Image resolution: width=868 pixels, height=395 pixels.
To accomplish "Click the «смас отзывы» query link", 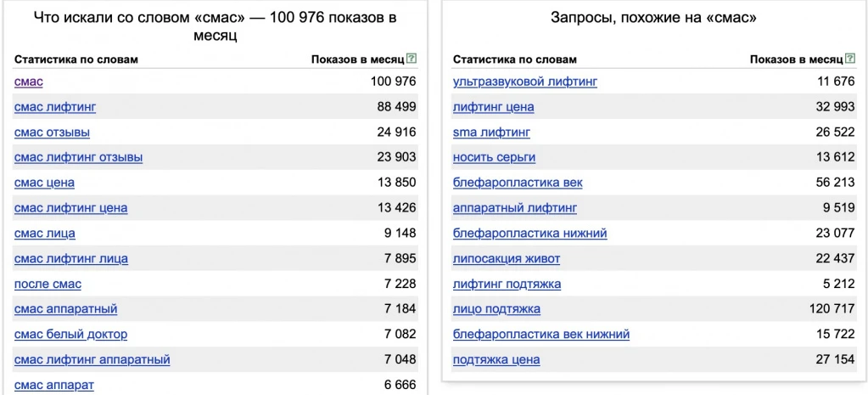I will pos(52,133).
